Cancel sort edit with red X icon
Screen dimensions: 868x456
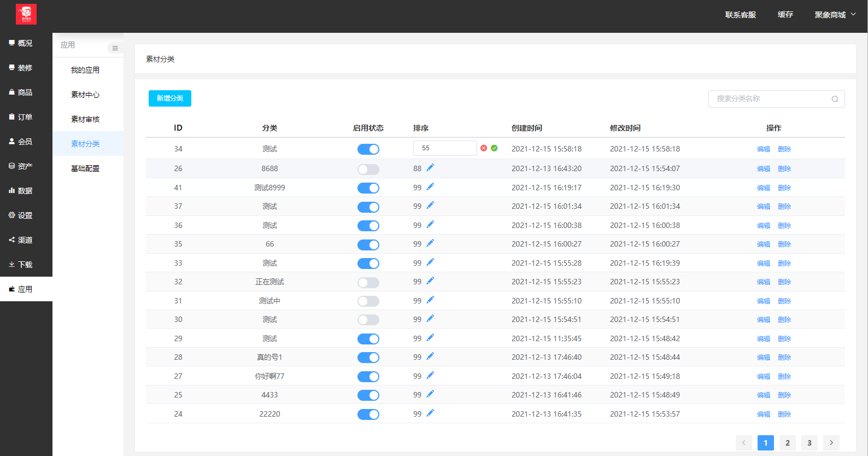point(484,148)
